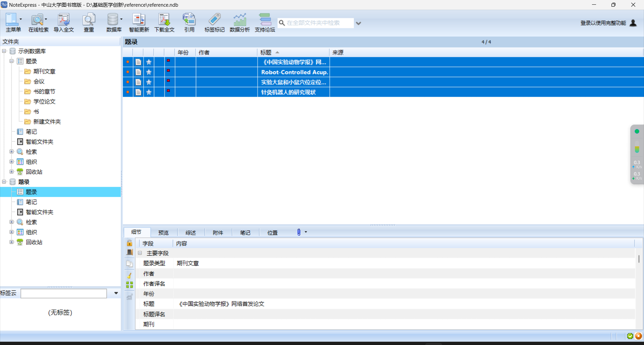
Task: Toggle orange read dot for 《中国实验动物学报》 row
Action: click(x=128, y=62)
